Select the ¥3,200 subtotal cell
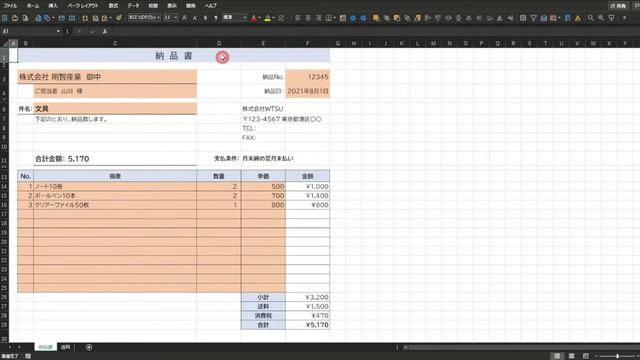The width and height of the screenshot is (640, 360). (x=307, y=297)
